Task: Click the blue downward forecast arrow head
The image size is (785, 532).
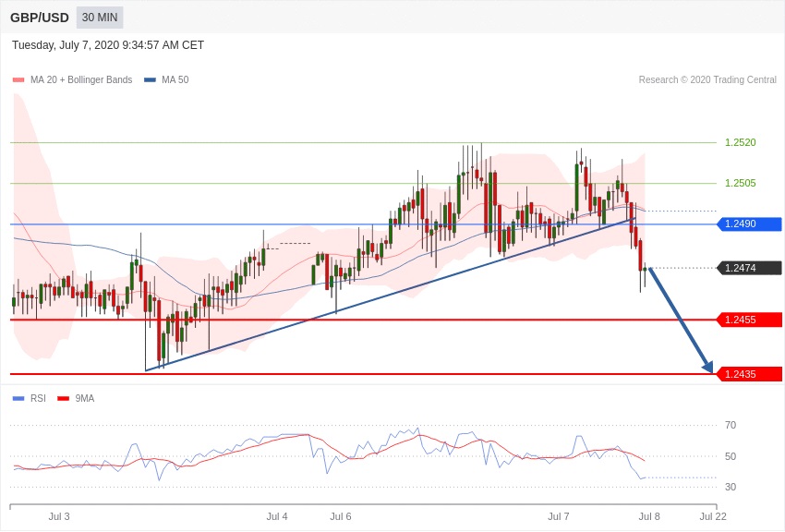Action: (708, 367)
